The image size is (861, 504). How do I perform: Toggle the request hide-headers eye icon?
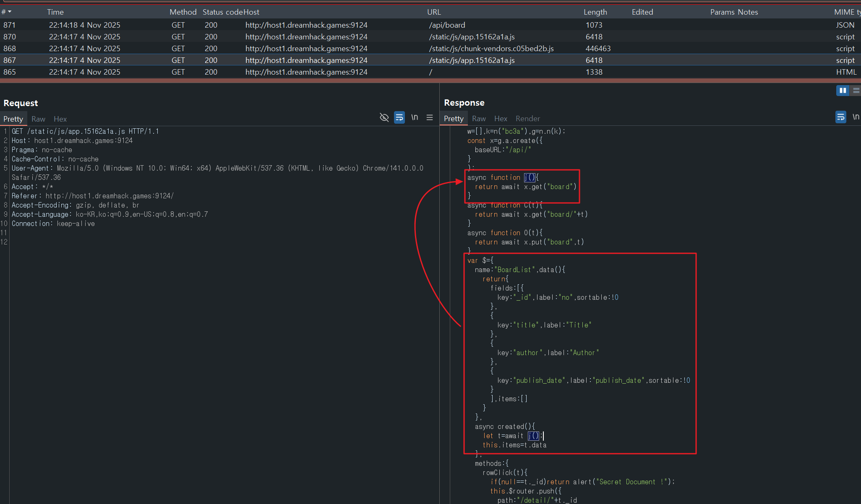pos(384,117)
